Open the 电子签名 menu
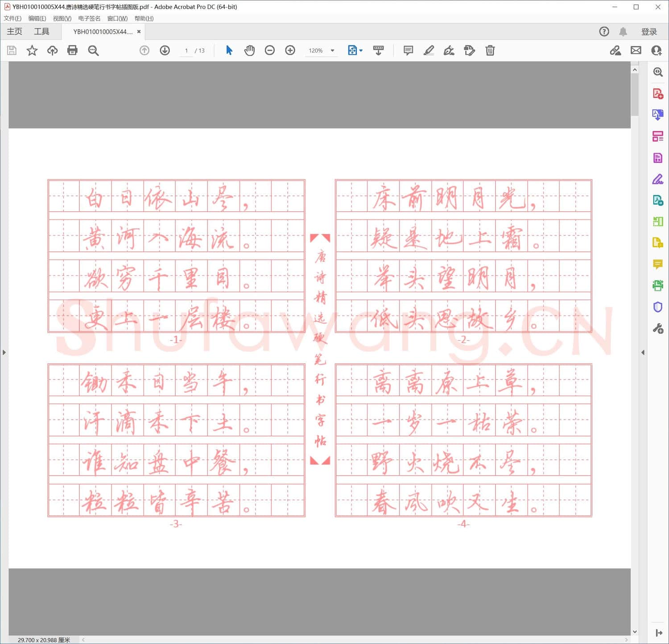The height and width of the screenshot is (644, 669). coord(89,18)
